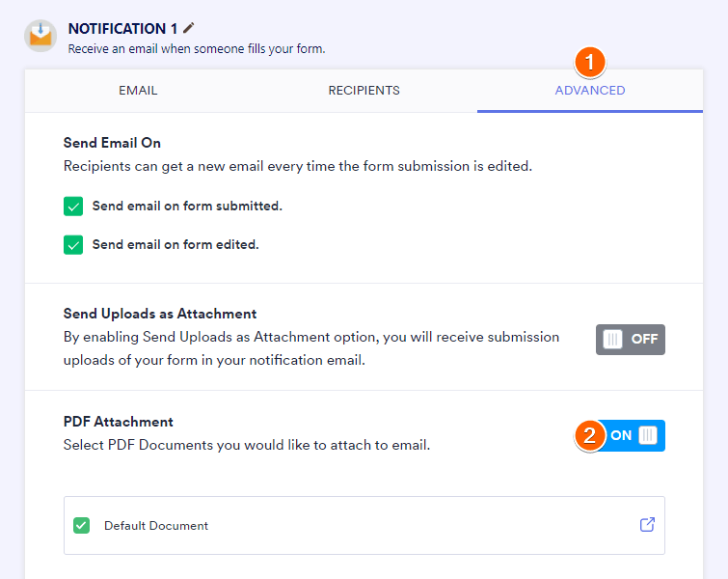Uncheck the form edited email checkbox
Screen dimensions: 728x579
(x=73, y=244)
